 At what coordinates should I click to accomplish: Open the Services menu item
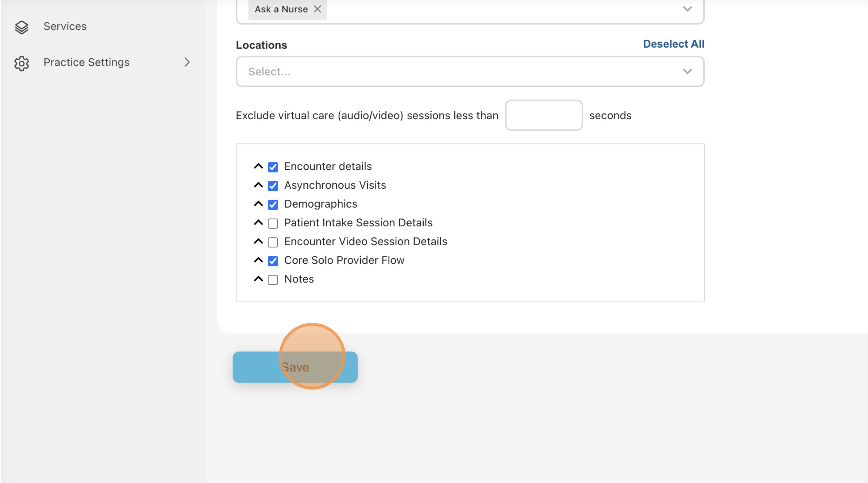(x=65, y=26)
